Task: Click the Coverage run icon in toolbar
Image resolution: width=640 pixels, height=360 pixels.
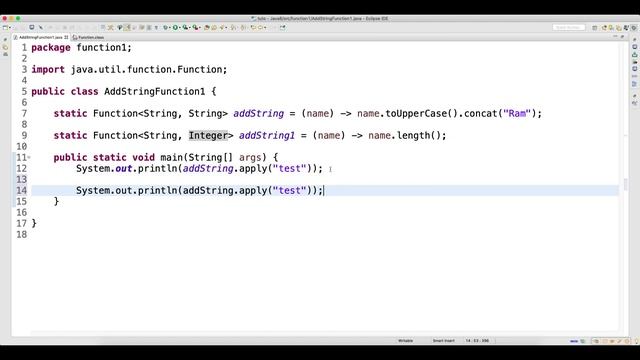Action: pos(185,27)
